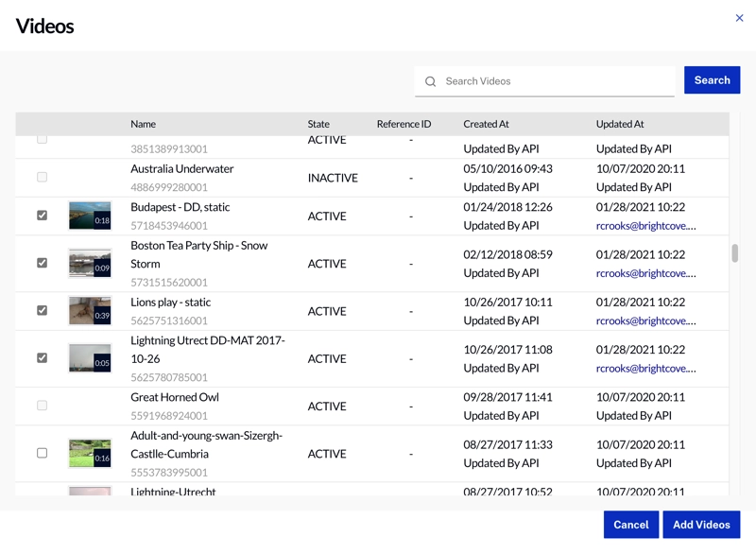Viewport: 756px width, 554px height.
Task: Check the Adult-and-young-swan-Sizergh-Castle-Cumbria checkbox
Action: [42, 453]
